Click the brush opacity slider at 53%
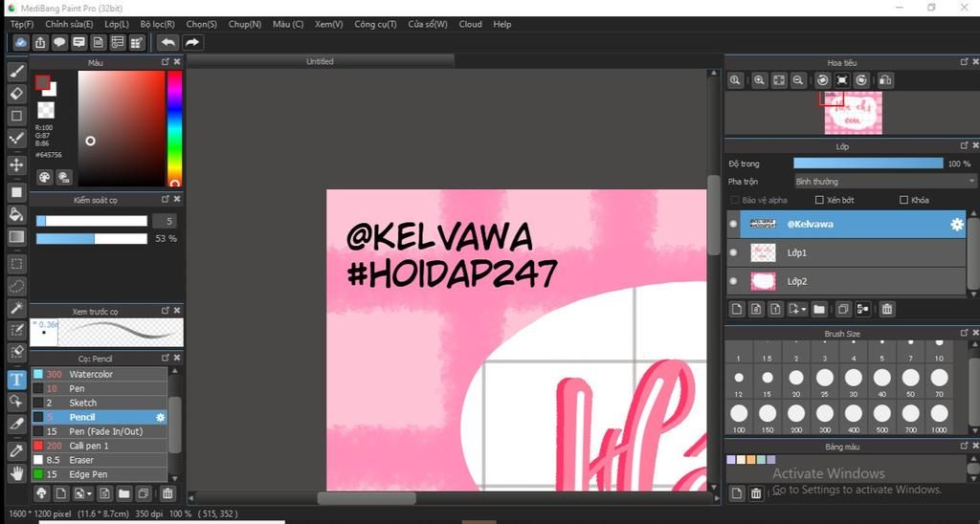The width and height of the screenshot is (980, 524). [92, 239]
